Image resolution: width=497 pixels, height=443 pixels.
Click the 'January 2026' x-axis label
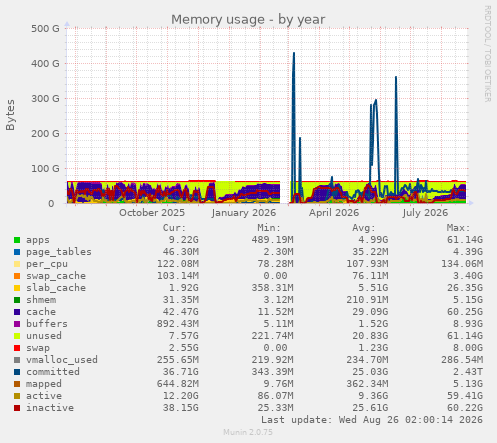[244, 213]
